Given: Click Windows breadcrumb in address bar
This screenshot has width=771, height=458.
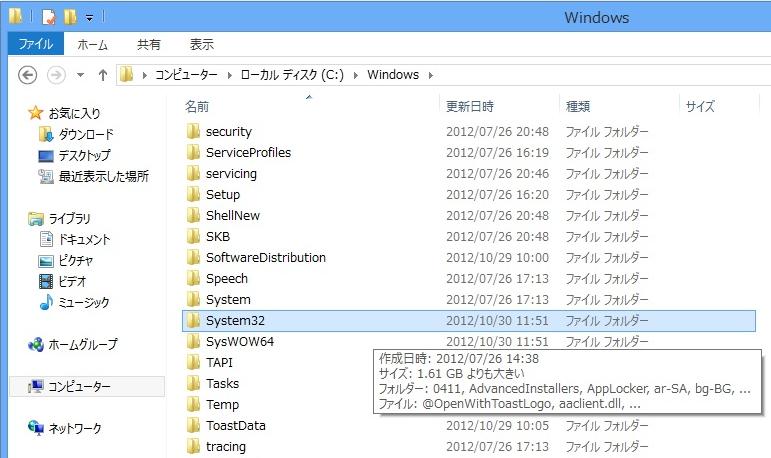Looking at the screenshot, I should point(393,75).
